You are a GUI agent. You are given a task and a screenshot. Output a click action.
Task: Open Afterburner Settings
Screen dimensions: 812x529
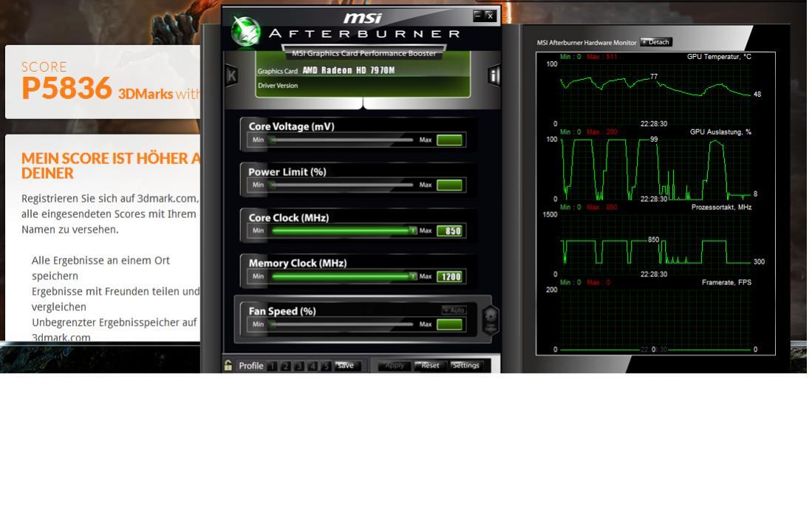(466, 366)
